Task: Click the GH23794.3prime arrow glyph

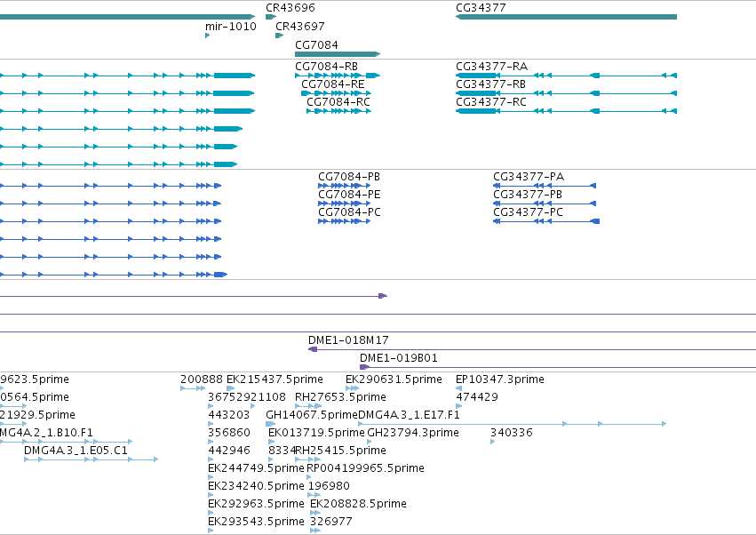Action: click(370, 442)
